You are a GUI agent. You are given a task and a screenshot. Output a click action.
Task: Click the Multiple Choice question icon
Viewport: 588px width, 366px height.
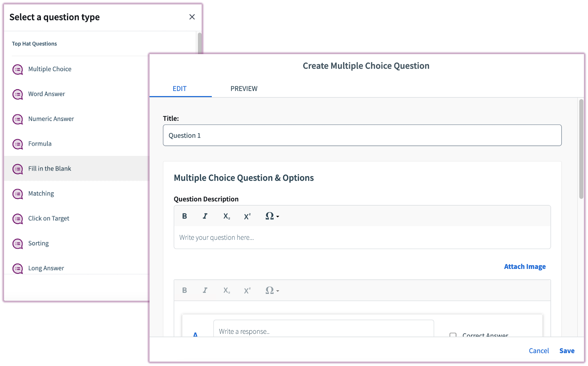[18, 69]
